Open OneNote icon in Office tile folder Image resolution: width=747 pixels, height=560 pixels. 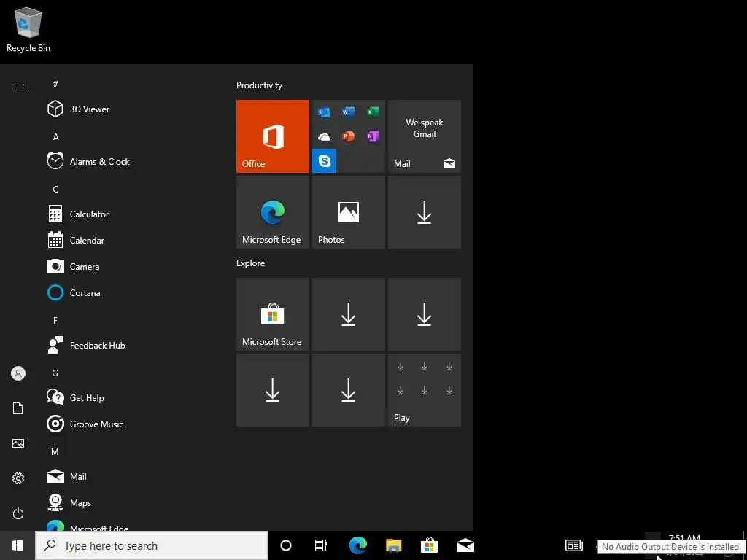tap(373, 136)
